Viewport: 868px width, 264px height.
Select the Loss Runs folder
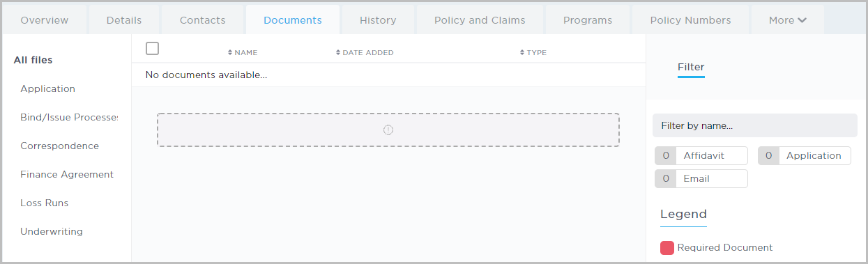click(45, 203)
